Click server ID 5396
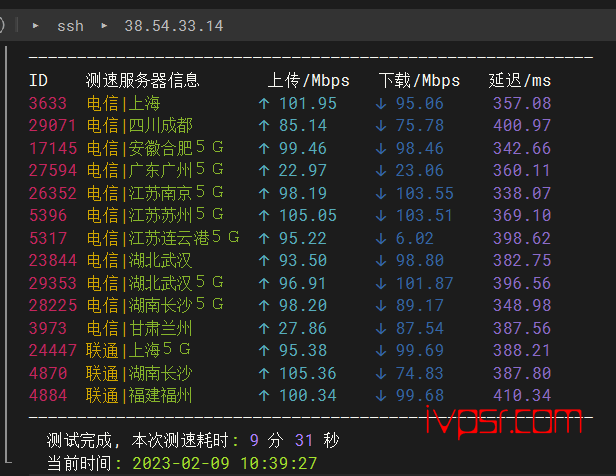 48,215
